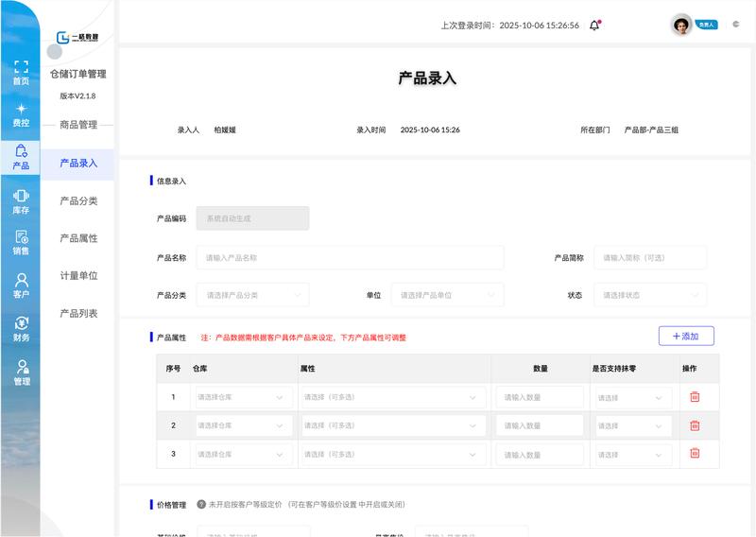Open the 销售 sales sidebar icon

(x=21, y=243)
